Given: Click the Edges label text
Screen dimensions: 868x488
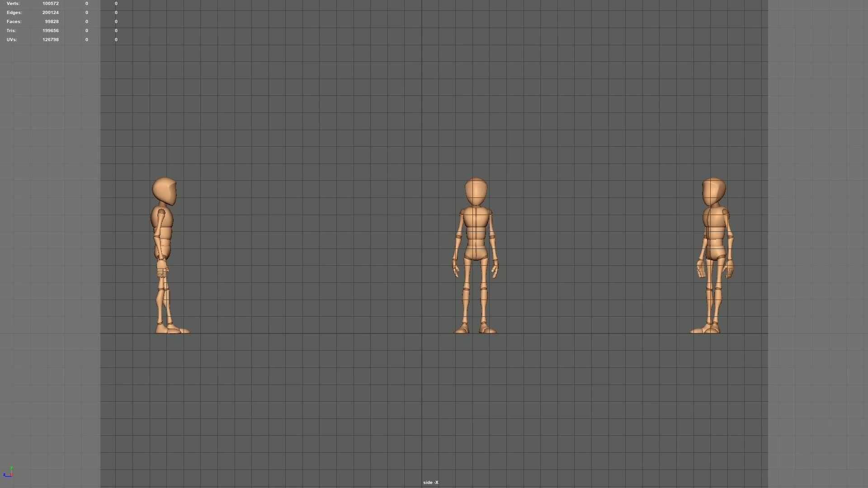Looking at the screenshot, I should [14, 12].
